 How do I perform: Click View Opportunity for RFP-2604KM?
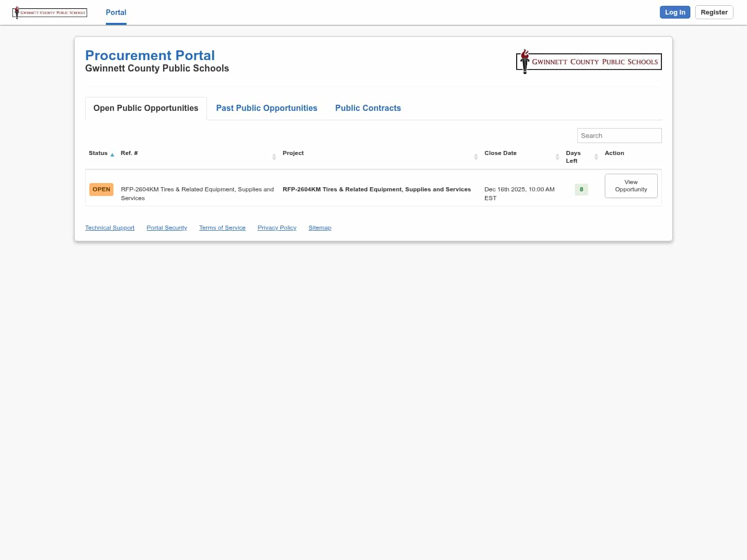(631, 186)
